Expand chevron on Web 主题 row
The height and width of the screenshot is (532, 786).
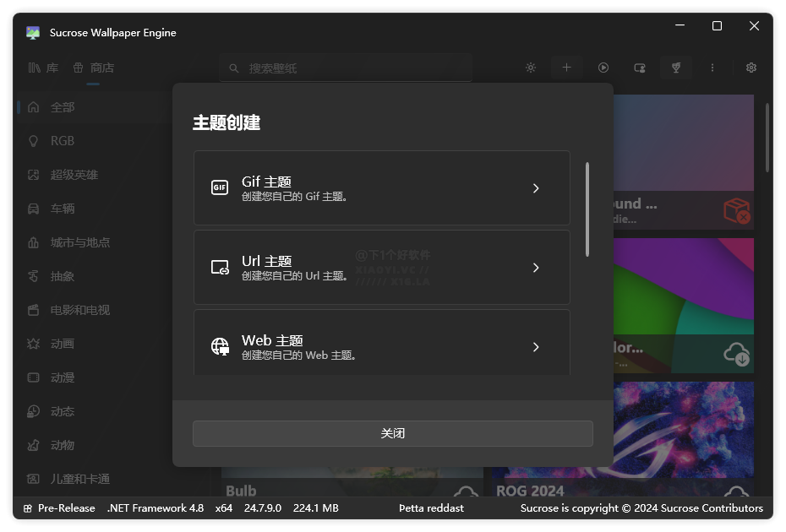click(x=536, y=347)
